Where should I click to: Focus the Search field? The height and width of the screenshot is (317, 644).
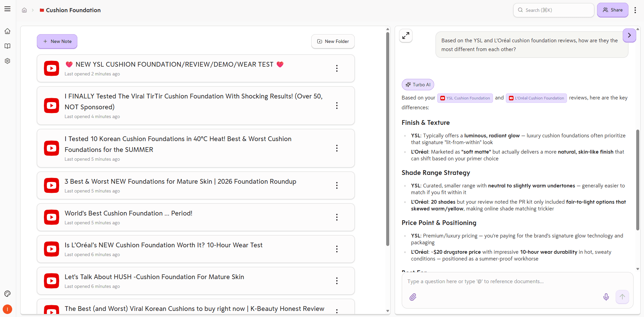[x=553, y=10]
